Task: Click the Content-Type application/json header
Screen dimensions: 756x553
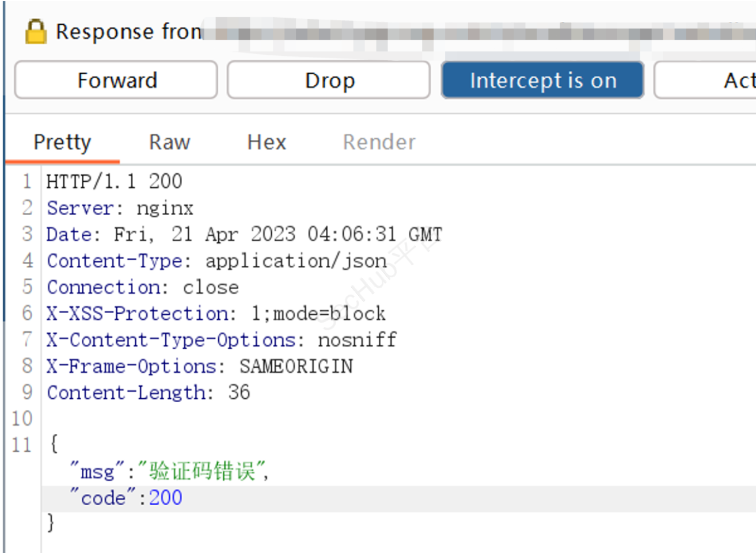Action: pos(216,261)
